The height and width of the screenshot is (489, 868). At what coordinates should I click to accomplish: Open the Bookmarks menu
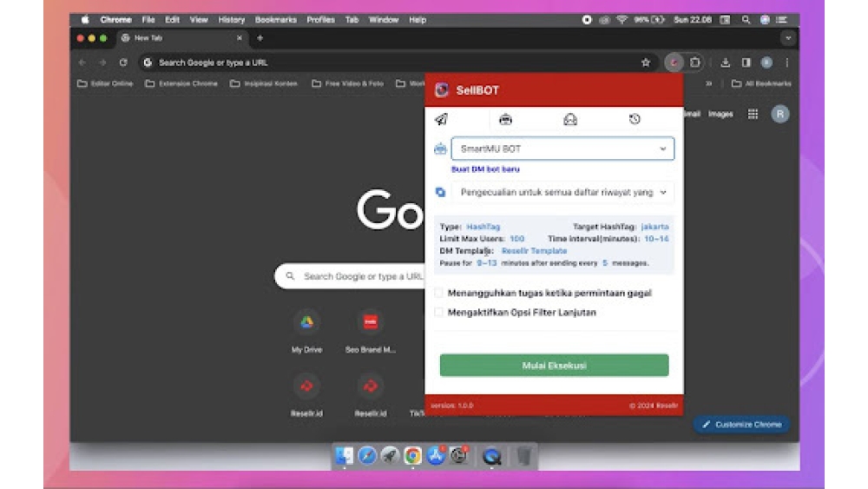click(276, 19)
